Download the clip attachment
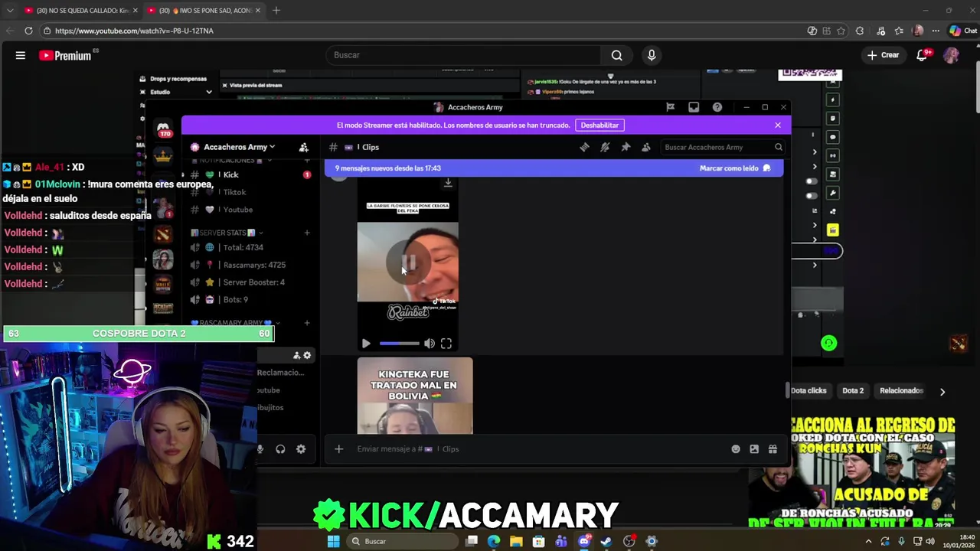Viewport: 980px width, 551px height. click(448, 183)
